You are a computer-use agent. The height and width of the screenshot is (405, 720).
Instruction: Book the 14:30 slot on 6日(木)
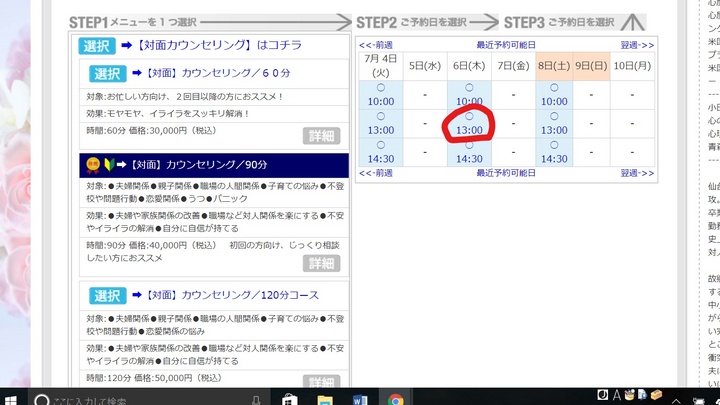coord(469,152)
